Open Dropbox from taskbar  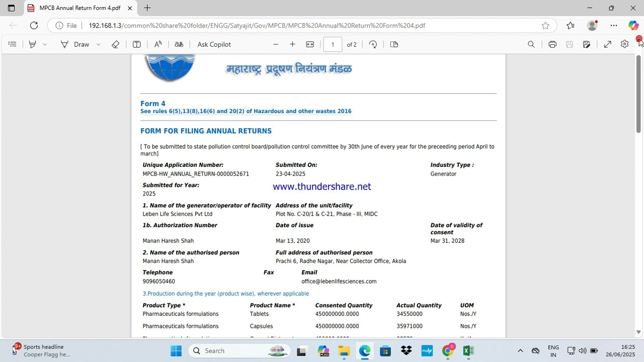[406, 351]
